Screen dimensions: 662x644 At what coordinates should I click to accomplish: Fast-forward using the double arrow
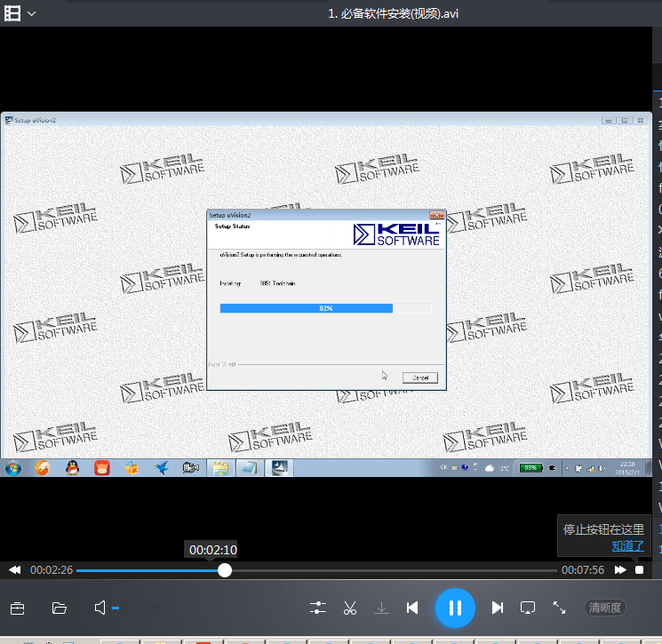click(x=620, y=570)
